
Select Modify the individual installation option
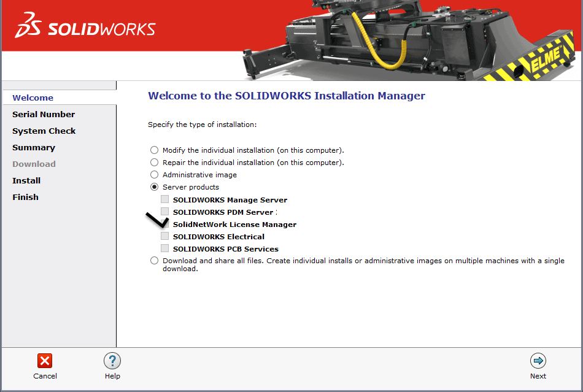tap(154, 150)
